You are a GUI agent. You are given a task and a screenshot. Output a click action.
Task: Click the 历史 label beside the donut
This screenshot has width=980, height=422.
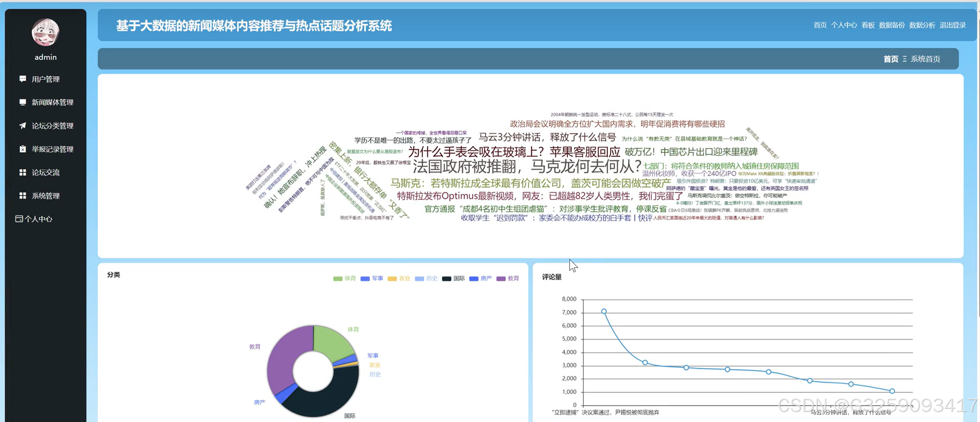pyautogui.click(x=375, y=374)
